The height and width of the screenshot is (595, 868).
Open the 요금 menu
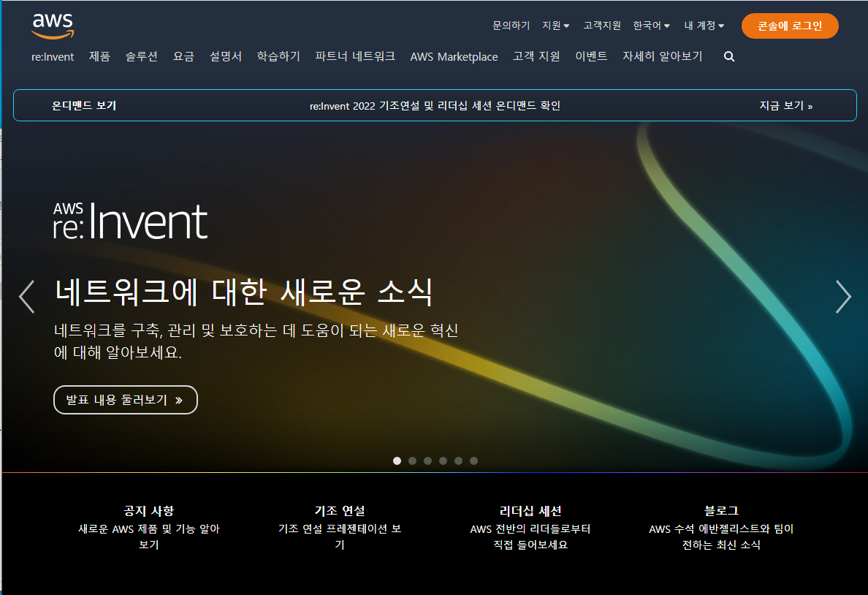[184, 56]
